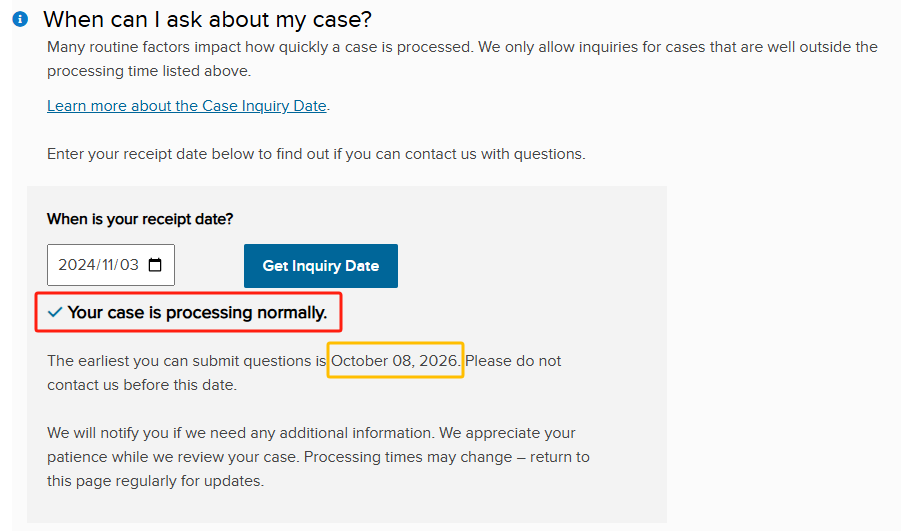
Task: Open calendar picker icon in date field
Action: pyautogui.click(x=155, y=265)
